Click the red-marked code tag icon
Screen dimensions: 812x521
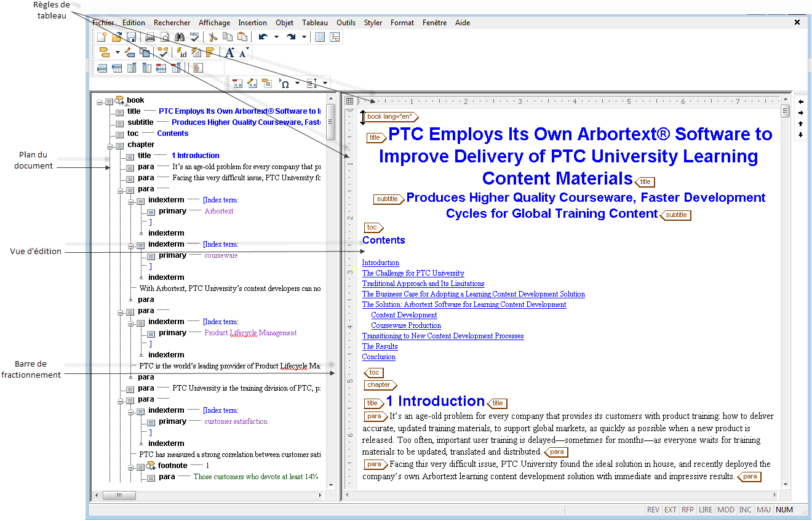(237, 83)
